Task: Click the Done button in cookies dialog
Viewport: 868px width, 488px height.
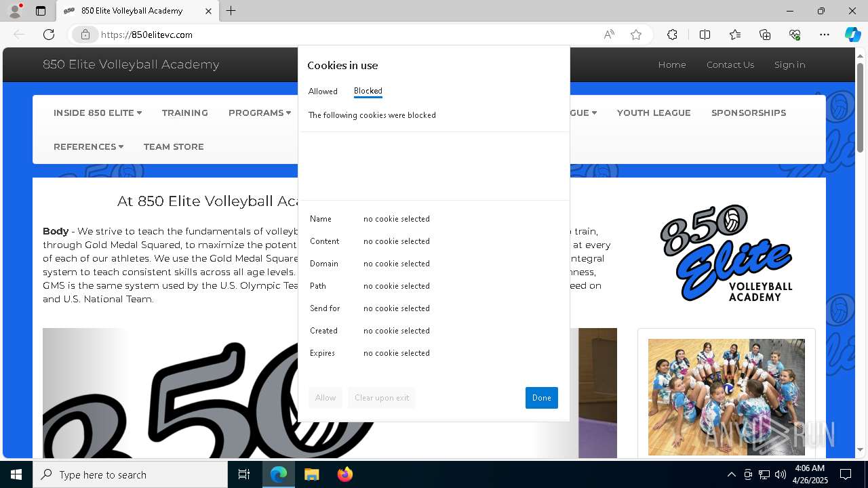Action: (x=542, y=398)
